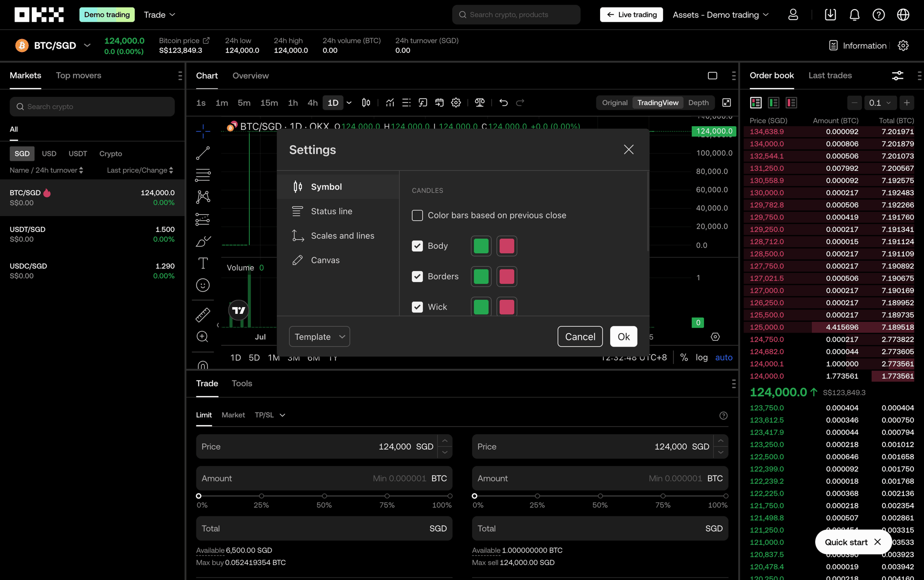Open the help question mark icon

point(879,15)
